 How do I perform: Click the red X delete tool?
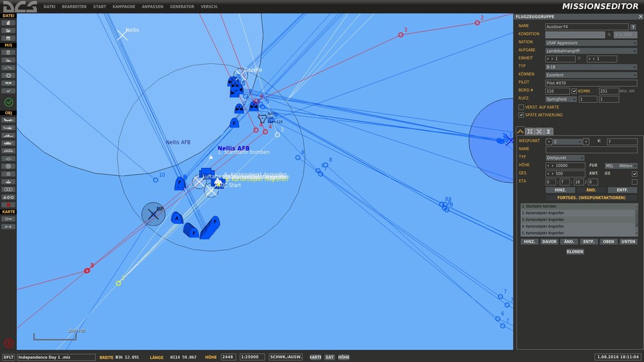point(8,205)
